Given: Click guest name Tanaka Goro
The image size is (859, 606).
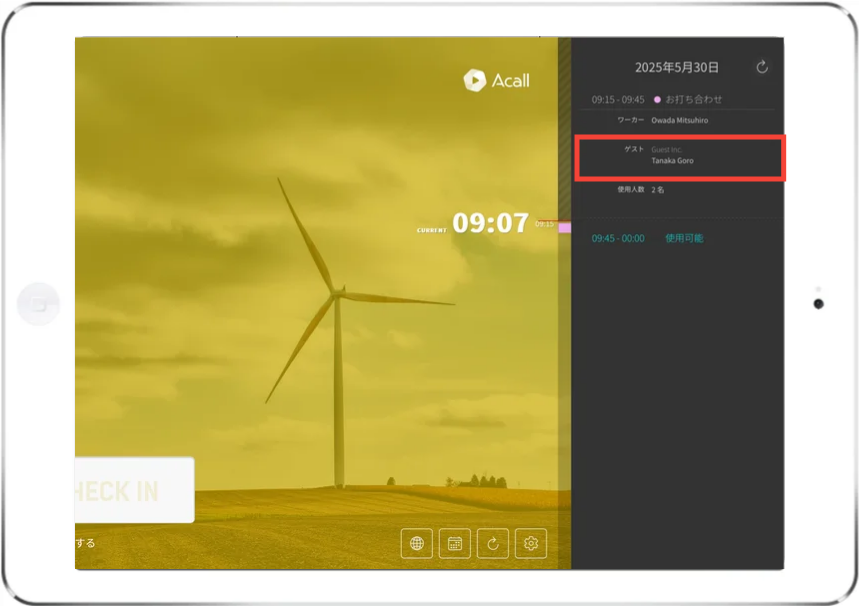Looking at the screenshot, I should click(x=672, y=161).
